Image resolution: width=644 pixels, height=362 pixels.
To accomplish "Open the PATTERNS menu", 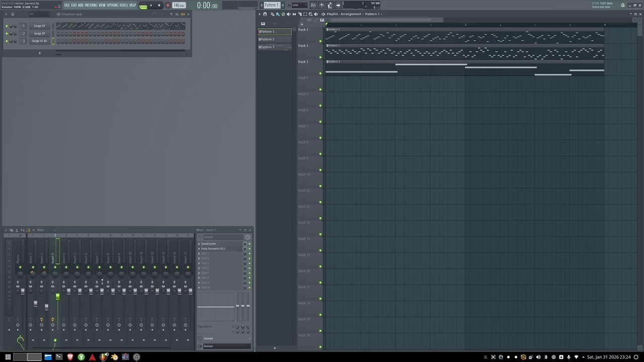I will [91, 5].
